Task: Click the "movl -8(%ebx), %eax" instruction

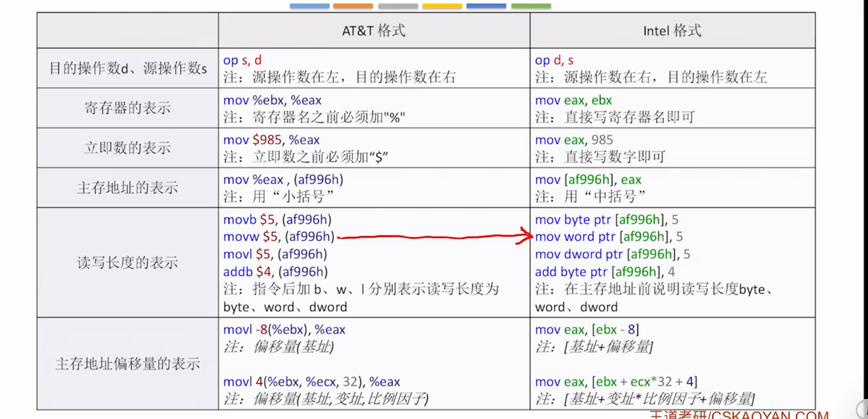Action: coord(284,329)
